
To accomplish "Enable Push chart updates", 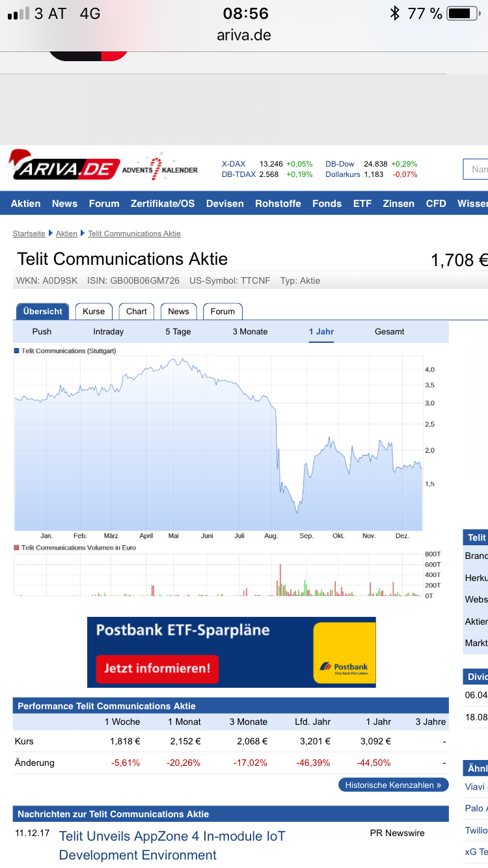I will point(42,332).
